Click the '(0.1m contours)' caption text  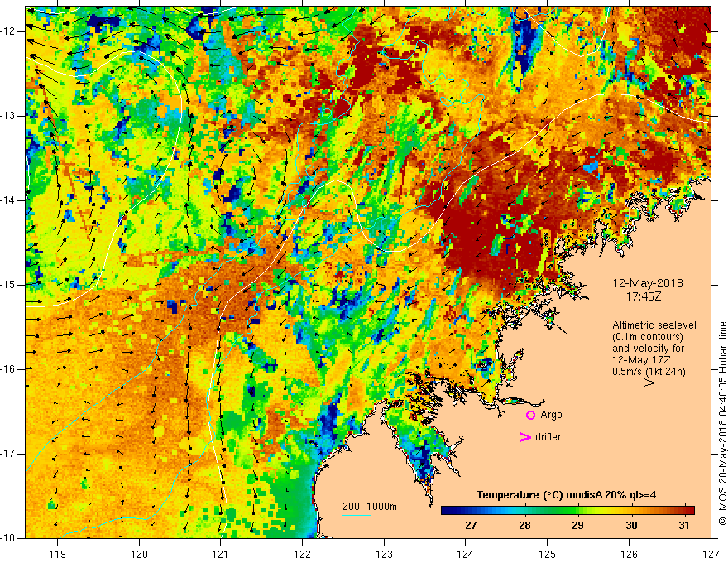tap(648, 337)
